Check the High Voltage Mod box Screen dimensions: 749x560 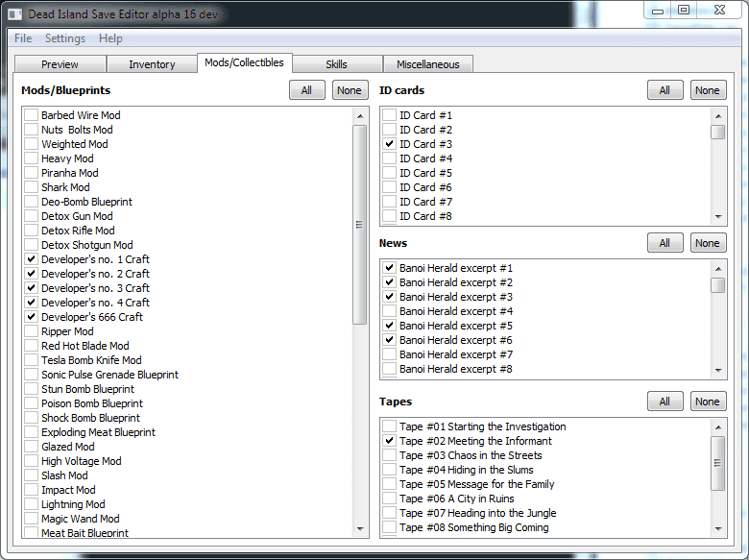(x=31, y=461)
